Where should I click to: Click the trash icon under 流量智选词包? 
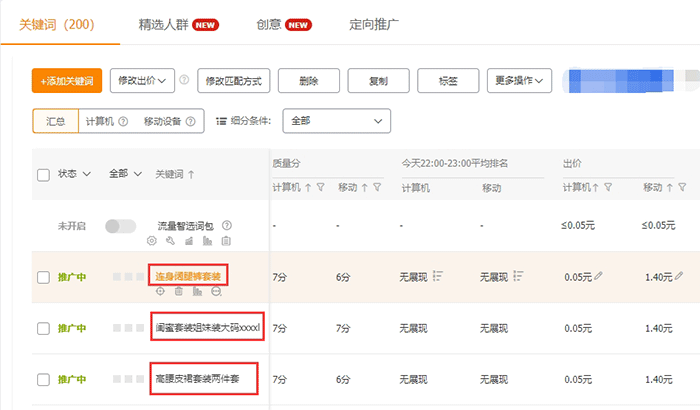pyautogui.click(x=226, y=241)
